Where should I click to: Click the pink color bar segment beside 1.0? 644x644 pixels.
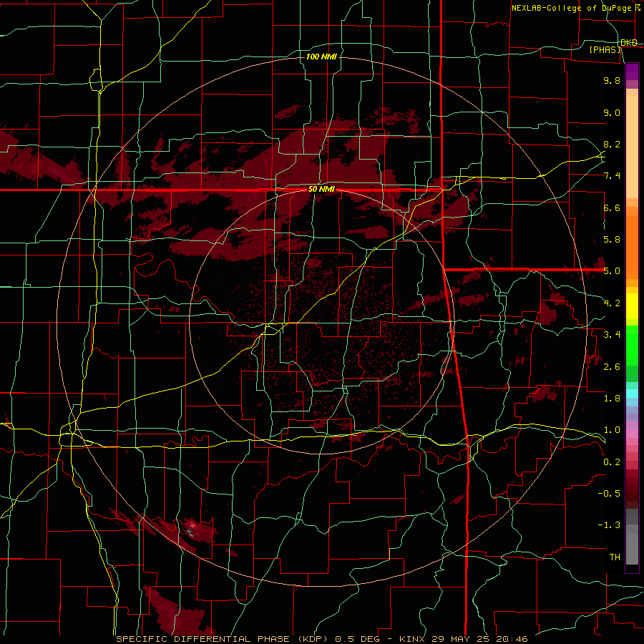[x=632, y=434]
